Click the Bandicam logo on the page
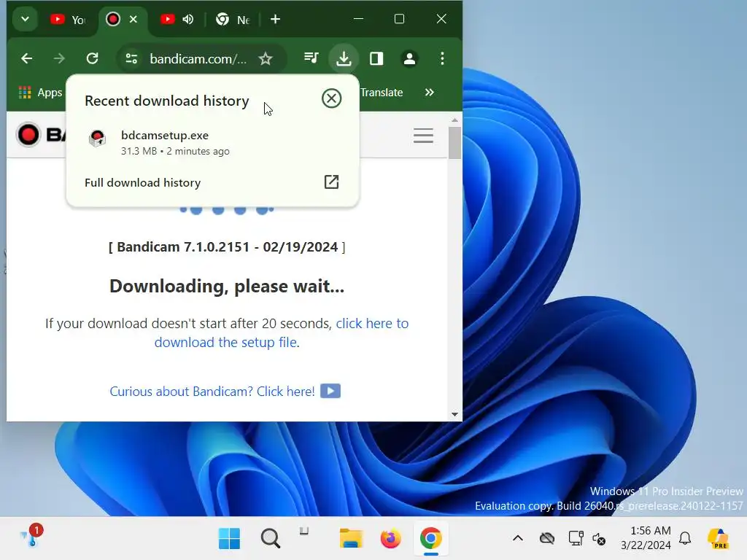 [40, 135]
